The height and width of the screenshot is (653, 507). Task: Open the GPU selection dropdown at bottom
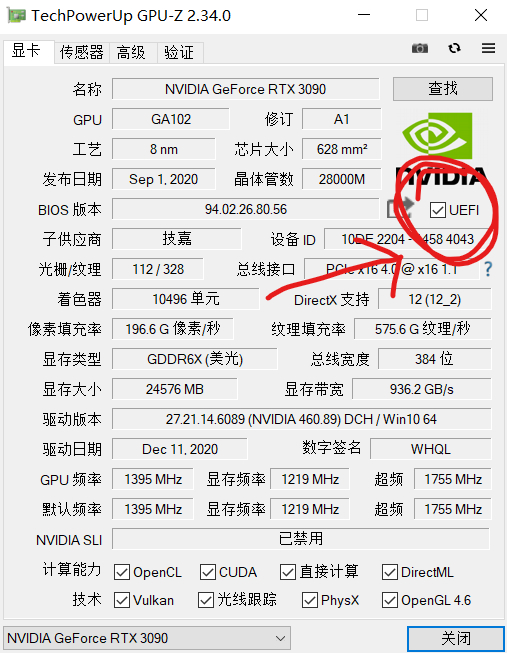pos(147,638)
